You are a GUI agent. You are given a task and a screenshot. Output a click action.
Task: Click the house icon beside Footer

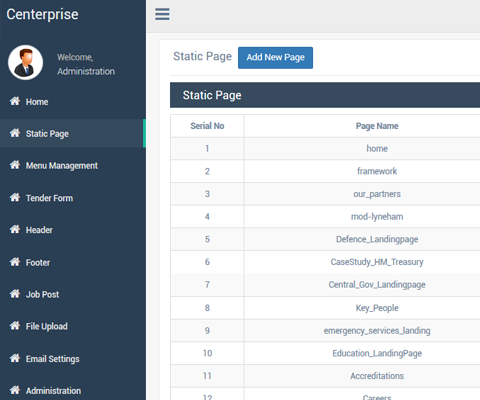(x=15, y=262)
